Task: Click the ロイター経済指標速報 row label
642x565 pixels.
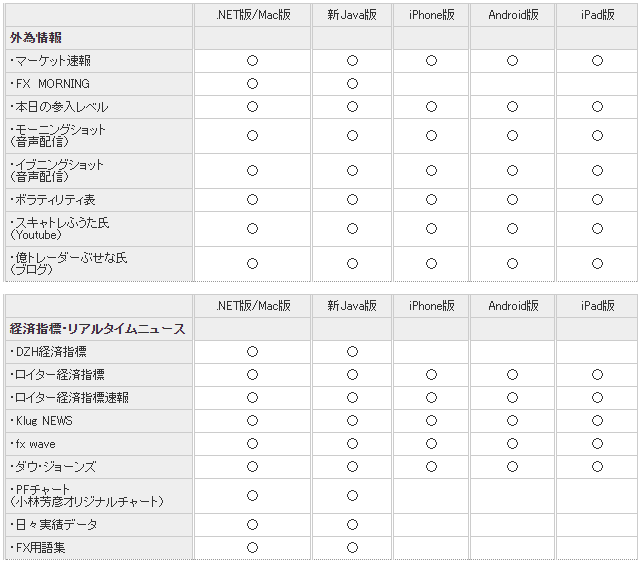Action: 69,398
